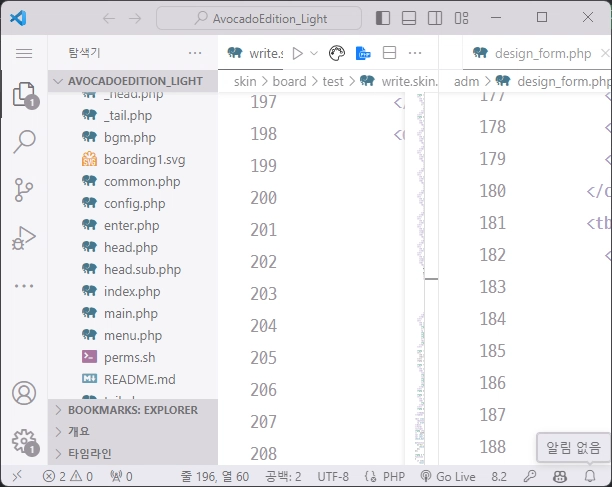Click the UTF-8 encoding indicator
Viewport: 612px width, 487px height.
pos(333,477)
